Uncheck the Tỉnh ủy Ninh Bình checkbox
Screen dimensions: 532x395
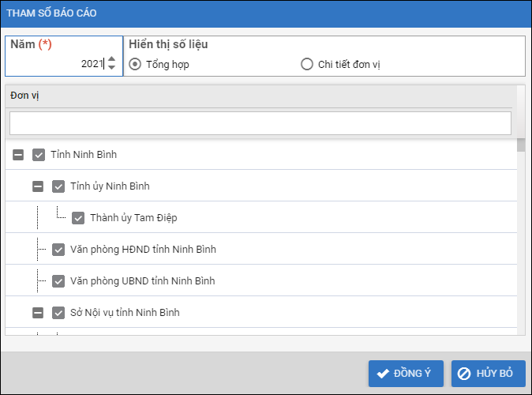tap(58, 186)
